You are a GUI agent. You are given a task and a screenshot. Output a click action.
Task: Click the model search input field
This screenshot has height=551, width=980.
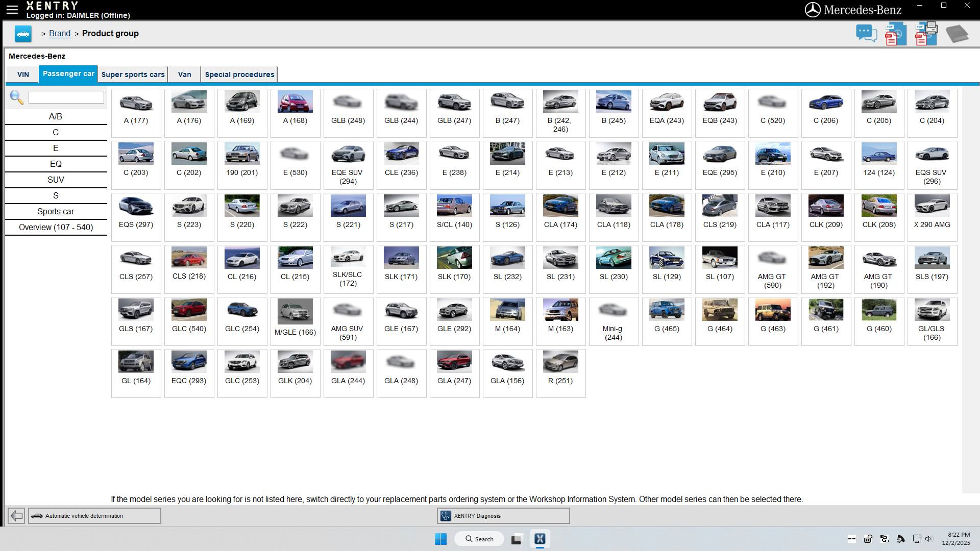(66, 97)
